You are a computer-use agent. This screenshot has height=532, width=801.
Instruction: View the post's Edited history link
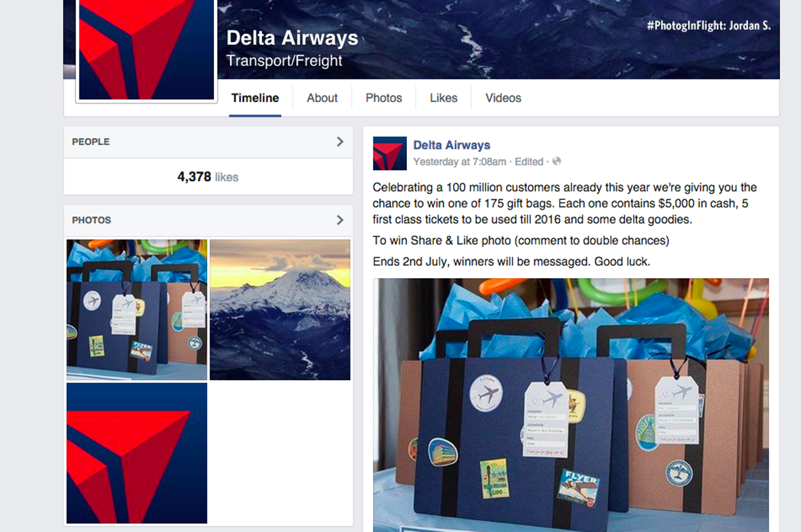[x=529, y=162]
